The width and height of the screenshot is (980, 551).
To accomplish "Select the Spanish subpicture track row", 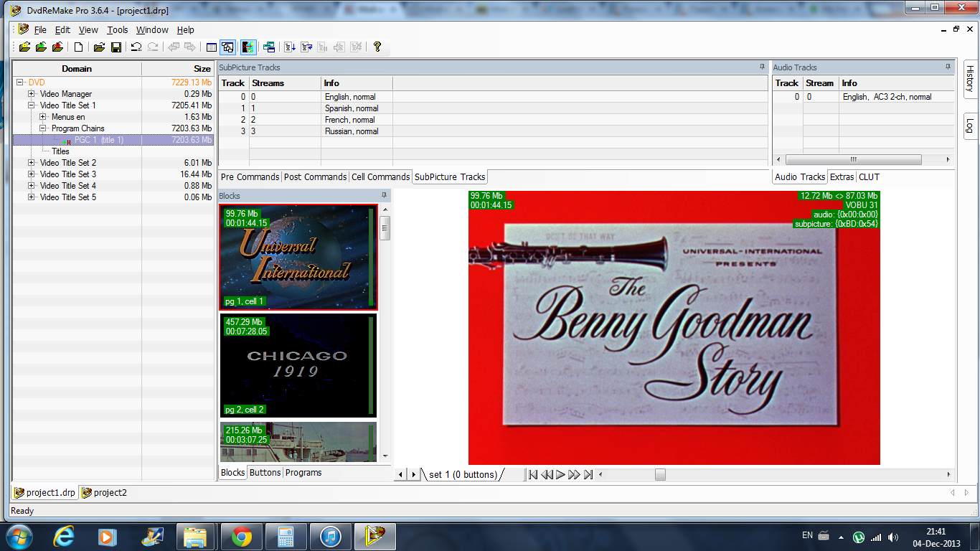I will (493, 108).
